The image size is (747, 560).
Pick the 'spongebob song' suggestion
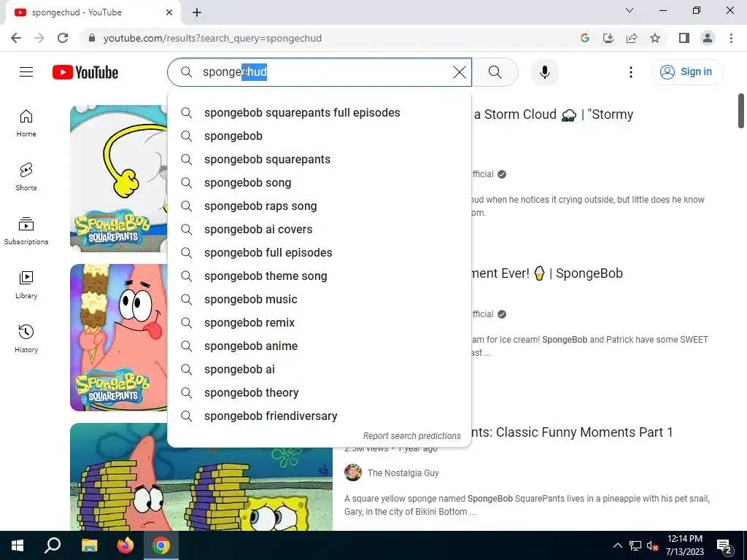320,183
